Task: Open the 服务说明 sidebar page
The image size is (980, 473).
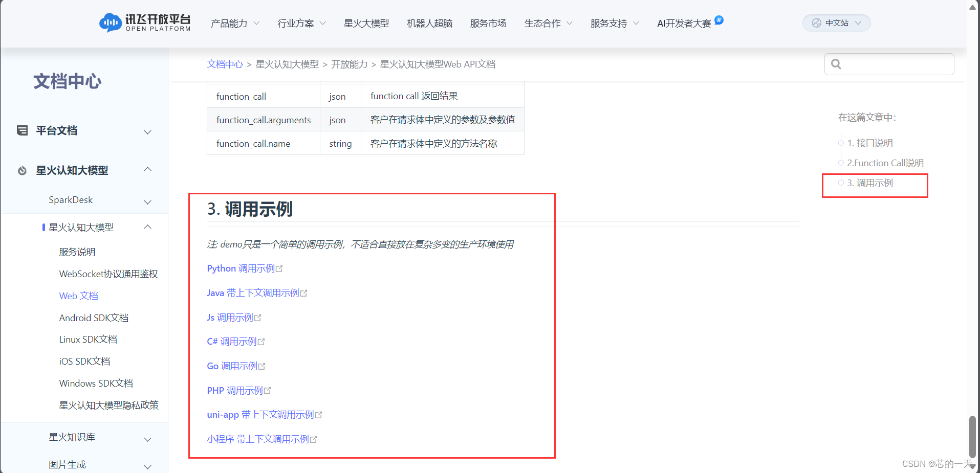Action: (x=77, y=252)
